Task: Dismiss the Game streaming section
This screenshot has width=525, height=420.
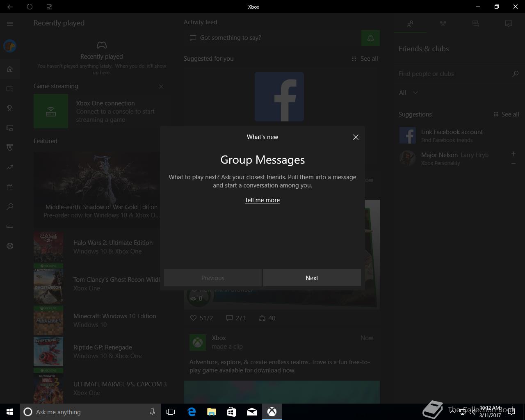Action: click(x=161, y=87)
